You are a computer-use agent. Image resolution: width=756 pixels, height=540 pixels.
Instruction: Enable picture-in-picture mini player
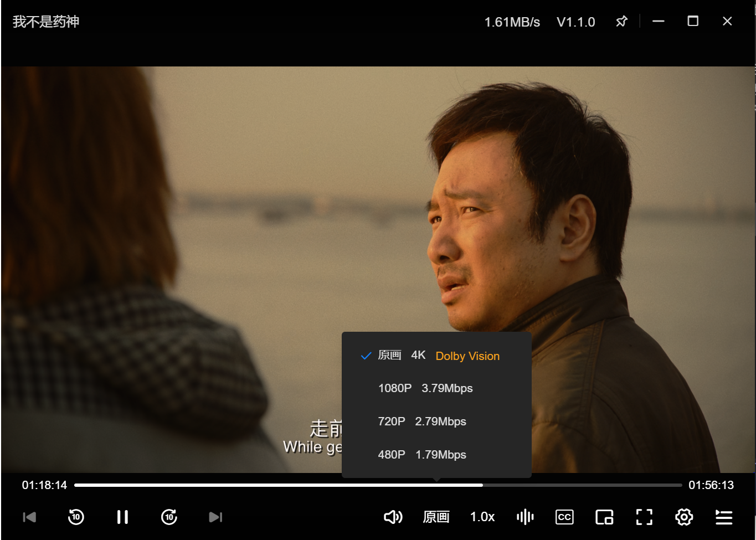click(604, 517)
